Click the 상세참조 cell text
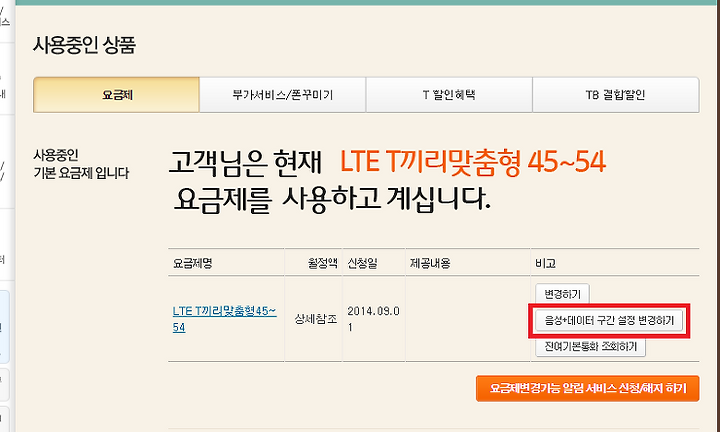The height and width of the screenshot is (432, 720). pyautogui.click(x=315, y=319)
